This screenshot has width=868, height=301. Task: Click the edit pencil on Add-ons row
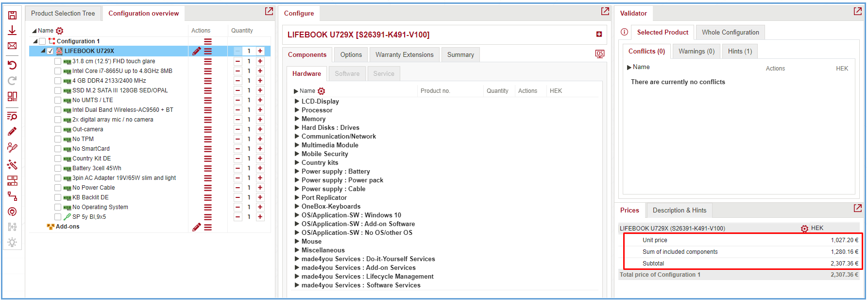(x=197, y=227)
